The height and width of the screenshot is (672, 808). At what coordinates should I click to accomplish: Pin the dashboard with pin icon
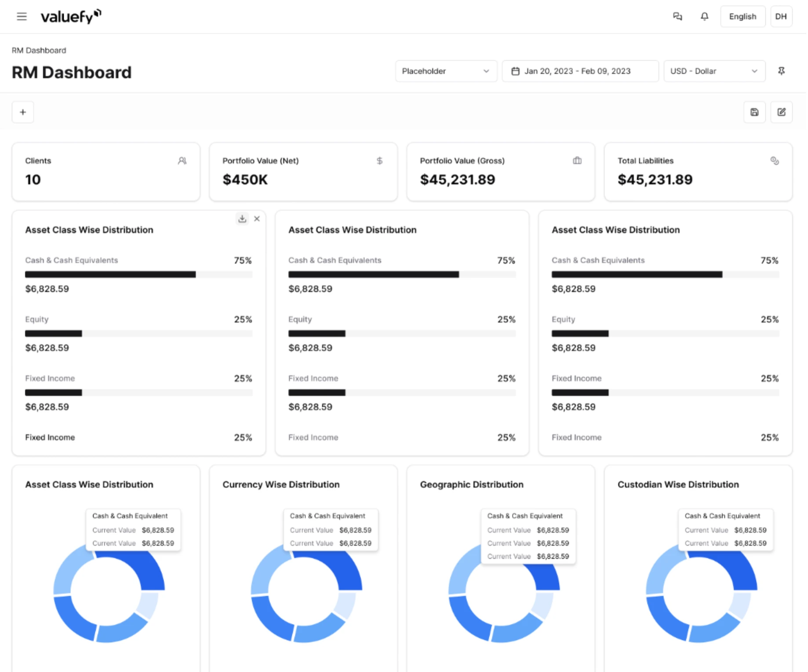click(781, 71)
